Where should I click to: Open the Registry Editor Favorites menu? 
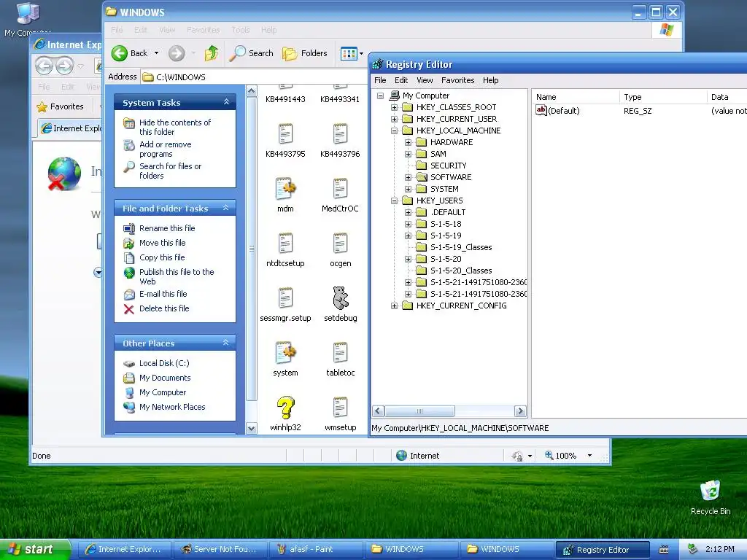pyautogui.click(x=458, y=80)
